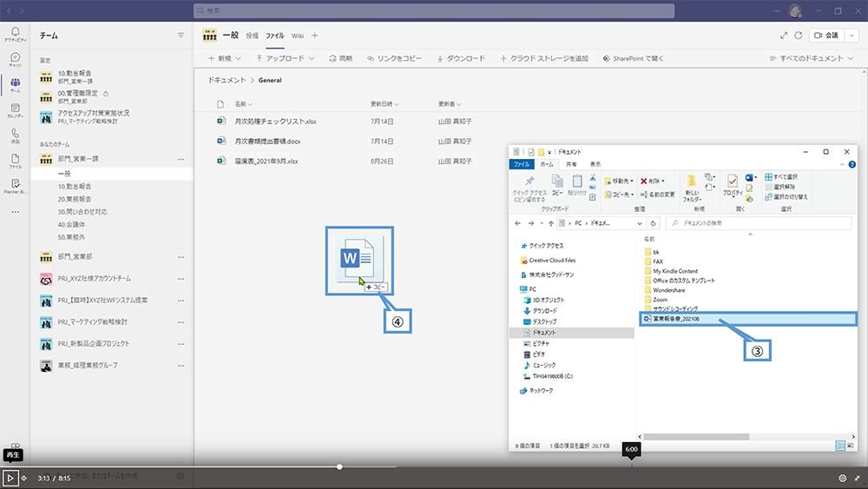Screen dimensions: 868x489
Task: Switch Explorer to large icons view
Action: [851, 446]
